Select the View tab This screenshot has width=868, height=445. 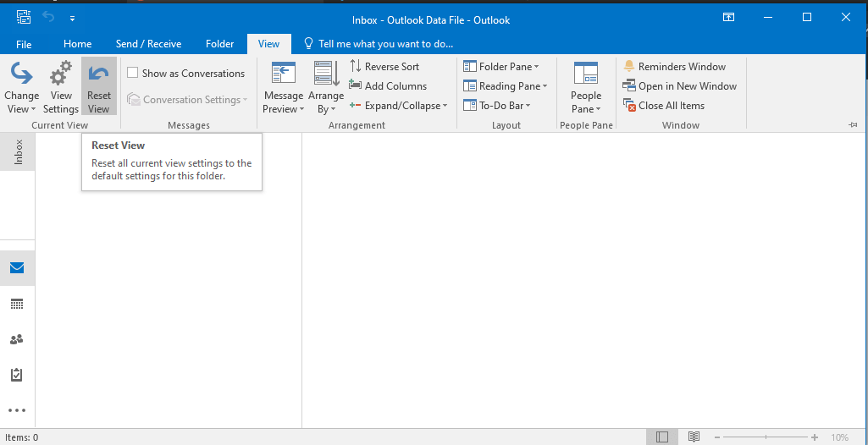click(x=269, y=44)
